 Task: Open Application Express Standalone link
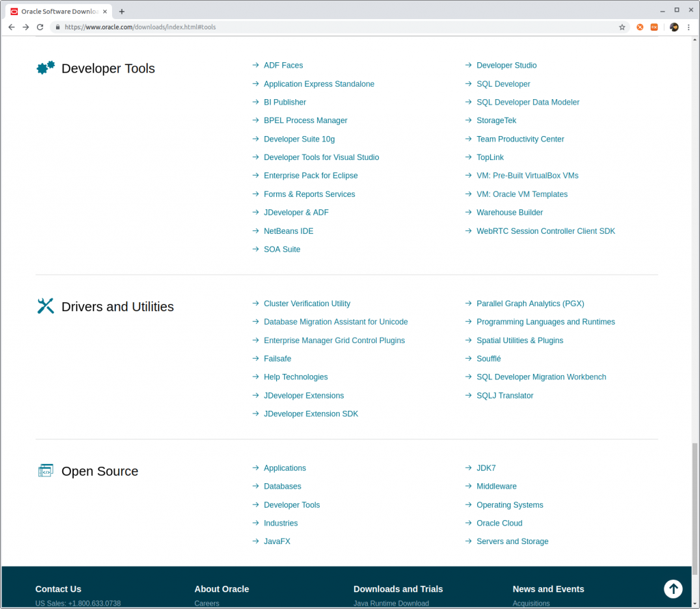click(319, 84)
